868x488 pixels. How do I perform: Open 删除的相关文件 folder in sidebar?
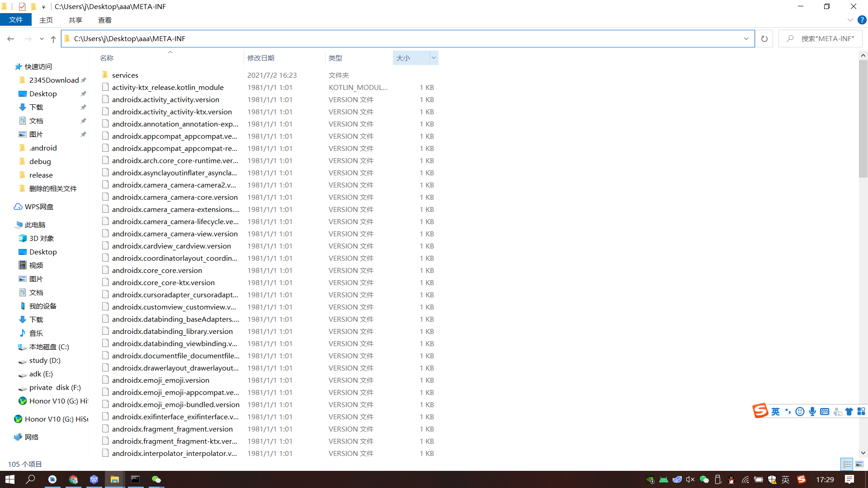[x=53, y=188]
